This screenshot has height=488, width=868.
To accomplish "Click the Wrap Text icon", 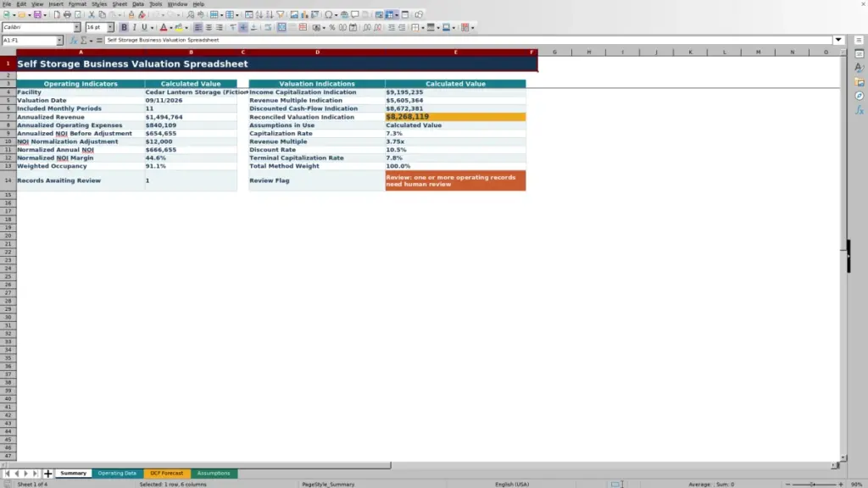I will pos(268,28).
